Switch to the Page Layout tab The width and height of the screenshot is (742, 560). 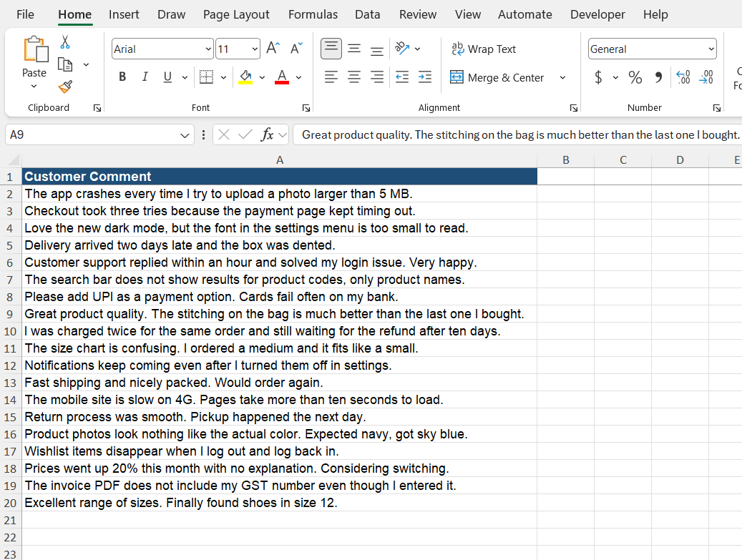(x=236, y=15)
